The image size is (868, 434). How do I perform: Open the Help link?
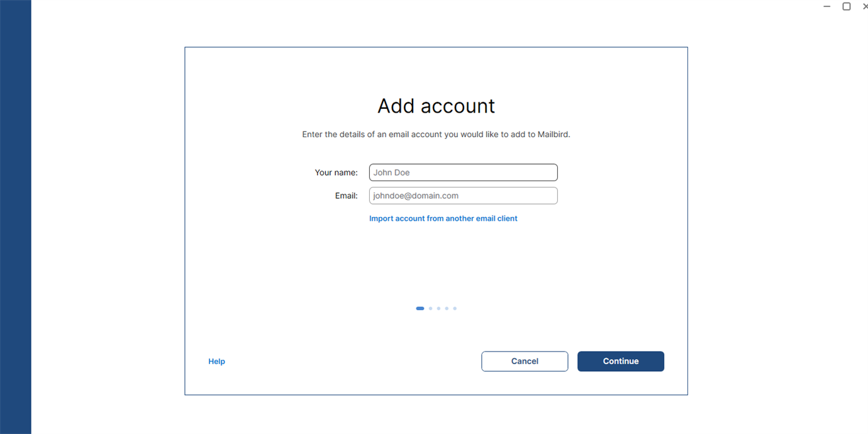tap(216, 362)
